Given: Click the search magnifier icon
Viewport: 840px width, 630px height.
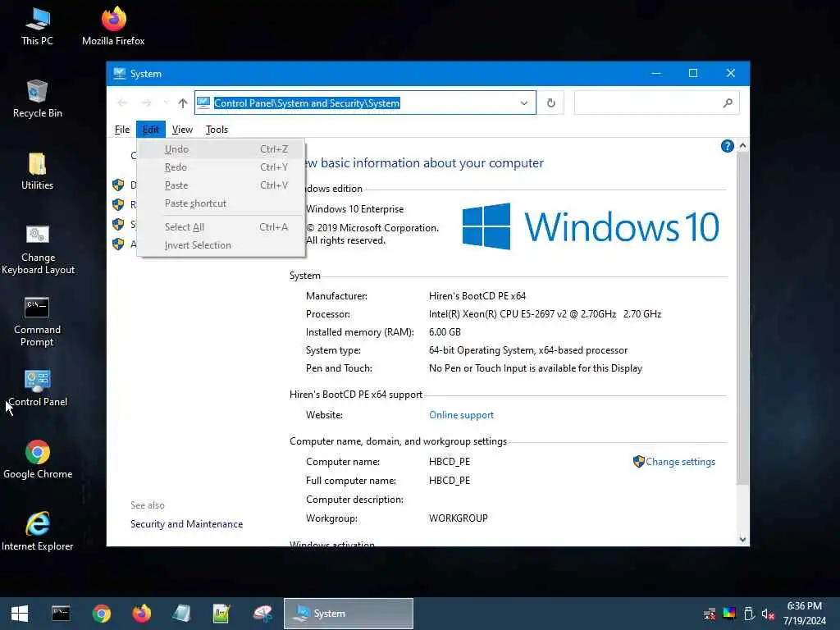Looking at the screenshot, I should (727, 103).
